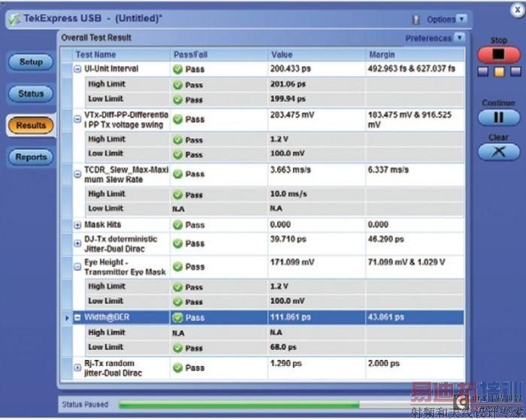The height and width of the screenshot is (420, 526).
Task: Click the Status Paused text
Action: coord(85,404)
